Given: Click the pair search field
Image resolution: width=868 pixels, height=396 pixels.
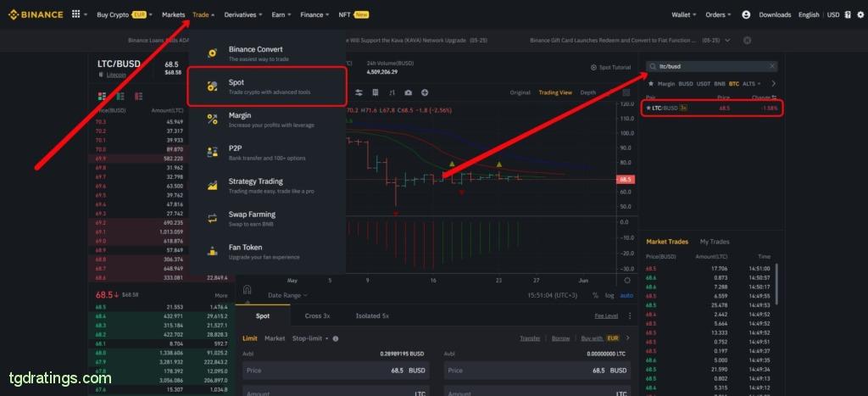Looking at the screenshot, I should click(x=712, y=66).
